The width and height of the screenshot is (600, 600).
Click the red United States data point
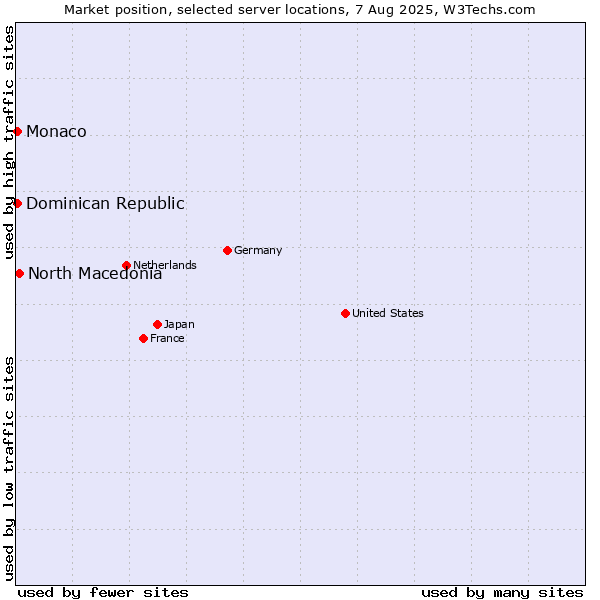pos(346,313)
